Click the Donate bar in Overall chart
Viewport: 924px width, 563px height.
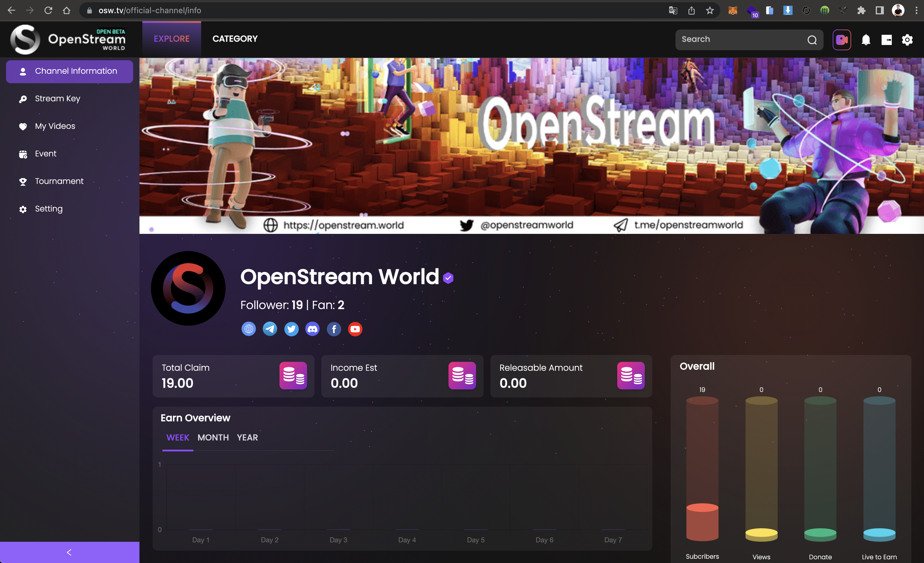click(820, 469)
